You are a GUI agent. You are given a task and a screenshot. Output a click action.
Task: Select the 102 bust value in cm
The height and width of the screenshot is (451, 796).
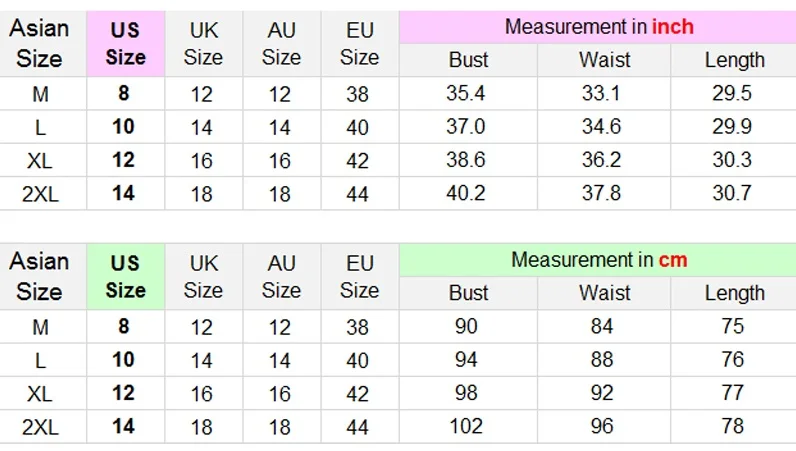coord(466,426)
